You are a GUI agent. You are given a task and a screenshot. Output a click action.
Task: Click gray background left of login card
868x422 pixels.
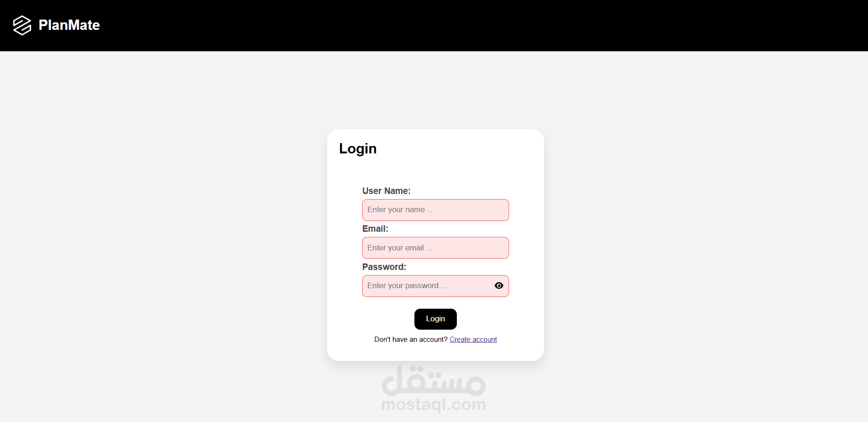point(163,242)
